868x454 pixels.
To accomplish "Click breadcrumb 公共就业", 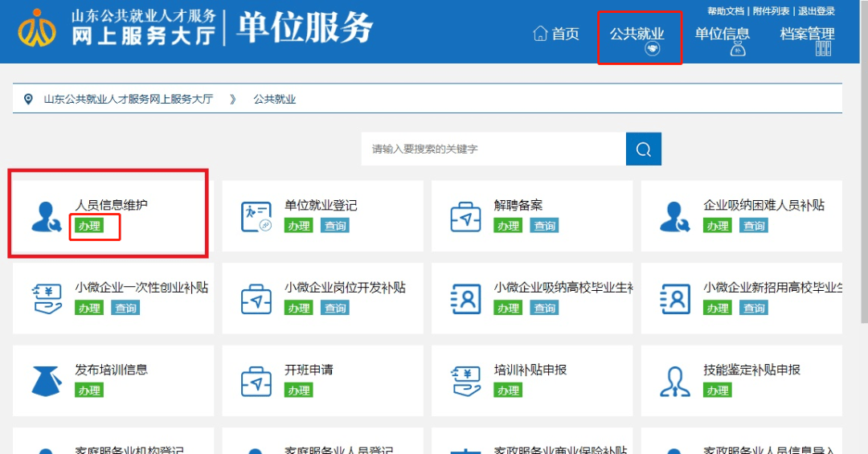I will [275, 99].
